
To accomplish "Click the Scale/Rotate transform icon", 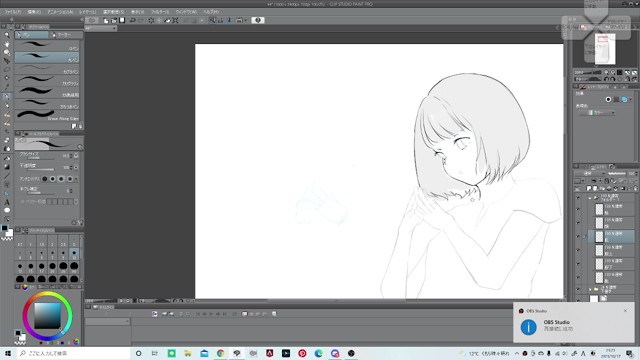I will 175,20.
